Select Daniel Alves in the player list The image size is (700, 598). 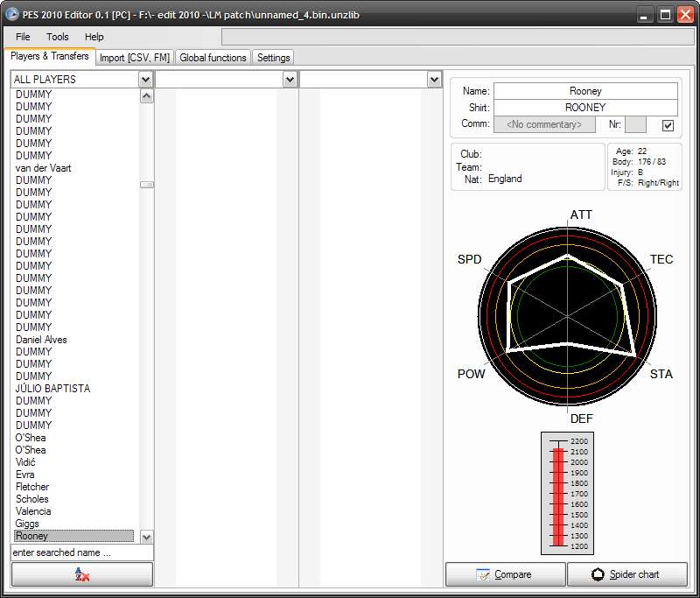(x=41, y=340)
